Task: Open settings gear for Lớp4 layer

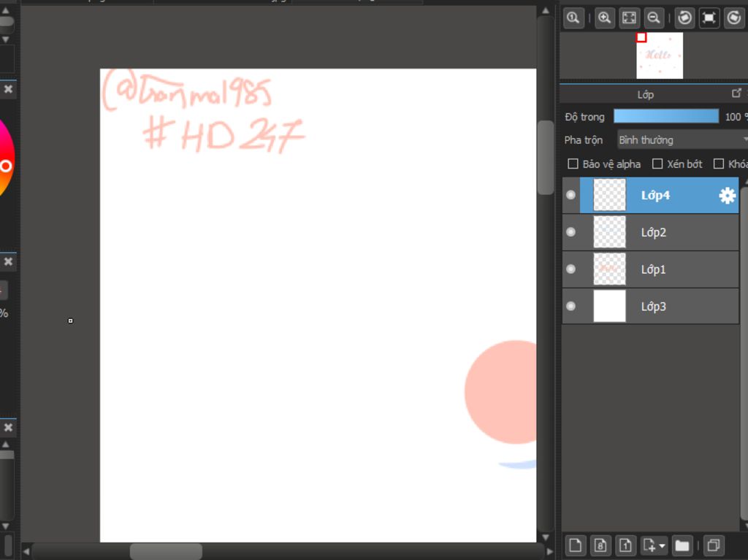Action: pos(727,196)
